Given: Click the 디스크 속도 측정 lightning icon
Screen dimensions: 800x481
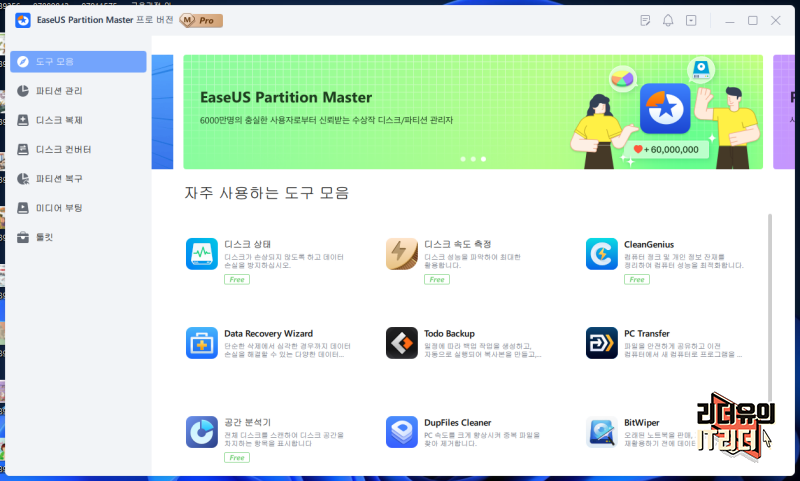Looking at the screenshot, I should (402, 254).
